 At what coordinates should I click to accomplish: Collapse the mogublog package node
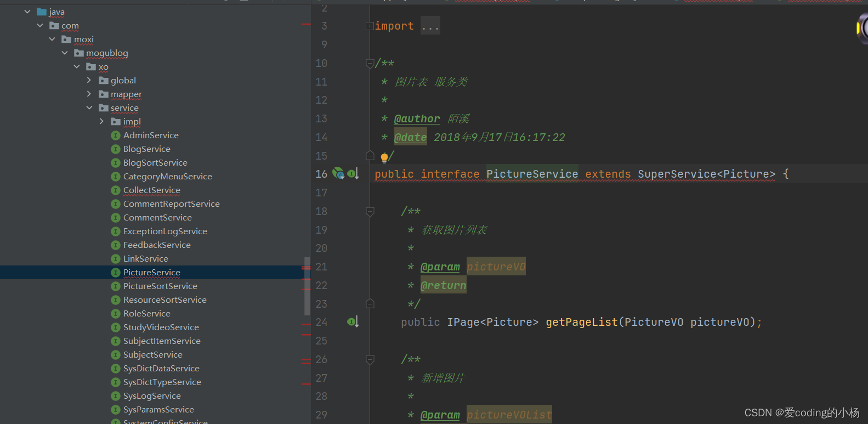[x=65, y=53]
